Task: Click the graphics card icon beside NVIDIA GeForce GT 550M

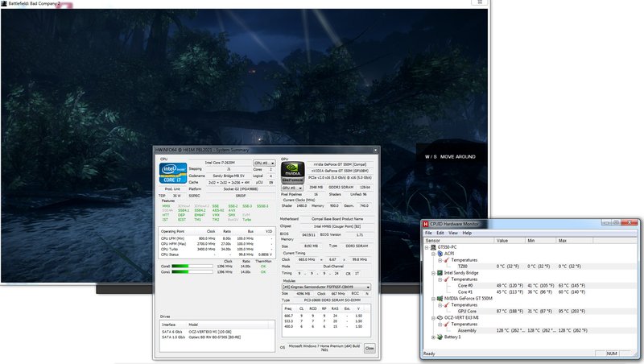Action: [440, 299]
